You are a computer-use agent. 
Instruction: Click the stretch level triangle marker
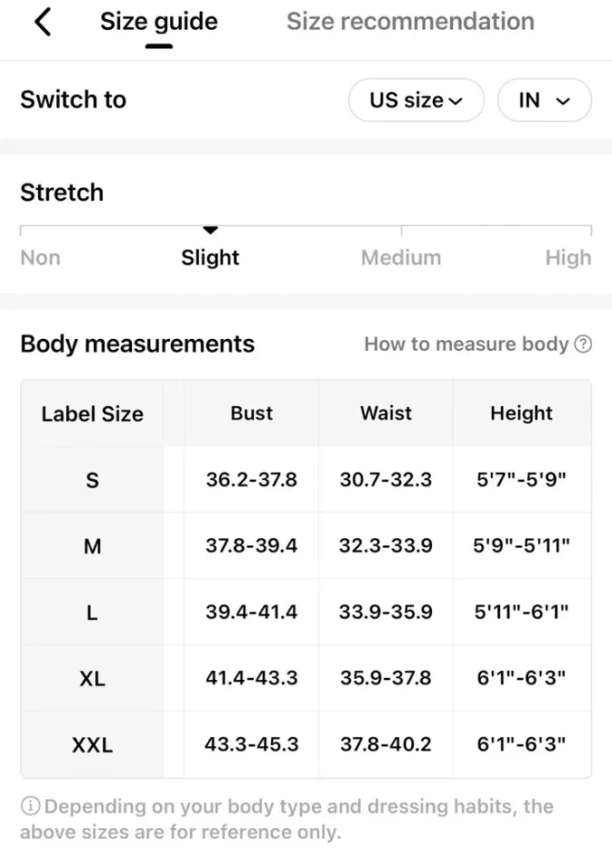[210, 231]
